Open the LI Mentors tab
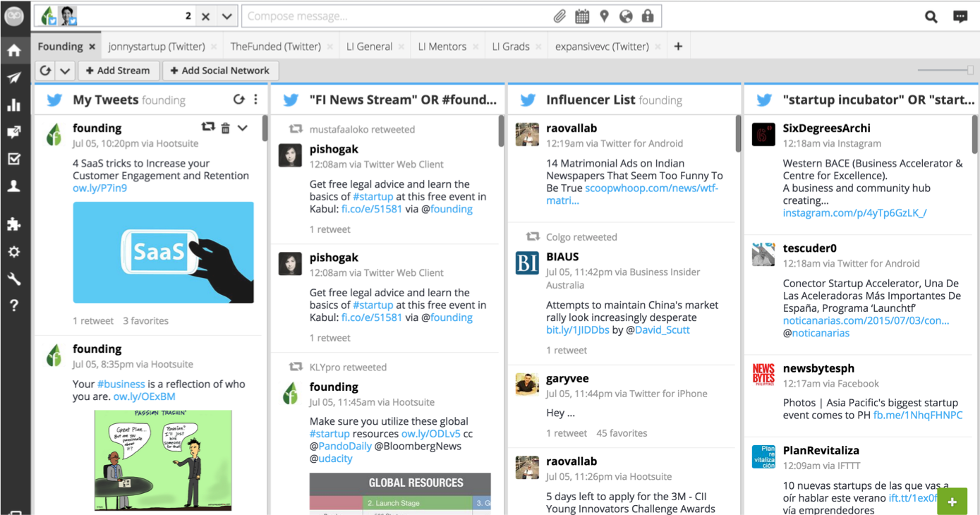 pyautogui.click(x=442, y=47)
